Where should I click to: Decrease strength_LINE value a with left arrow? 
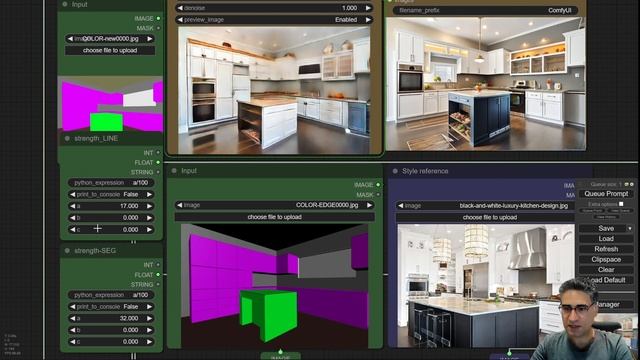pyautogui.click(x=73, y=206)
